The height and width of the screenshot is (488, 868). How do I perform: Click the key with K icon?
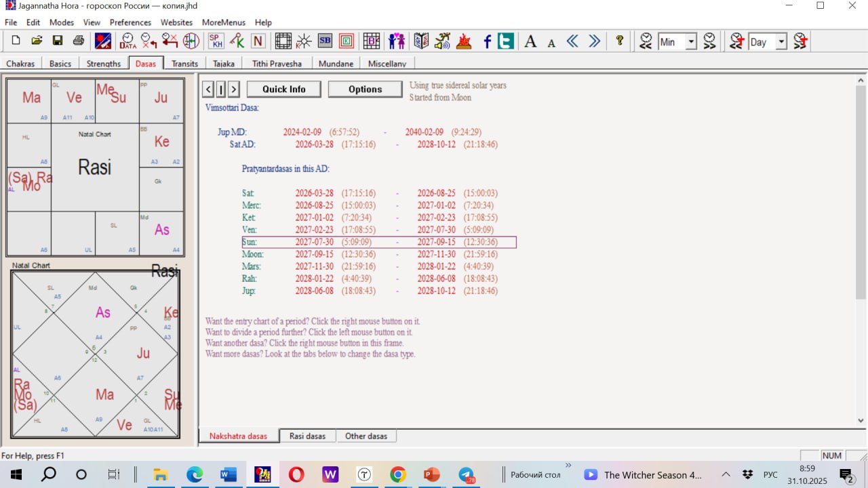point(237,41)
